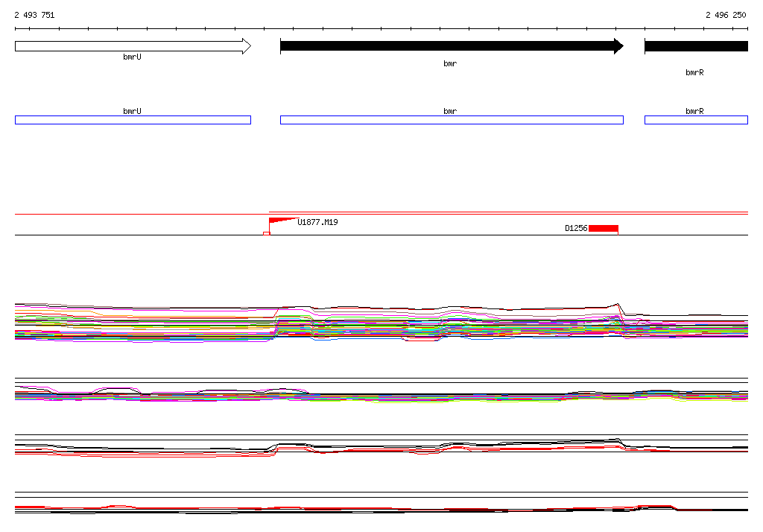The width and height of the screenshot is (763, 532).
Task: Click the white bmrU gene arrow
Action: [133, 46]
